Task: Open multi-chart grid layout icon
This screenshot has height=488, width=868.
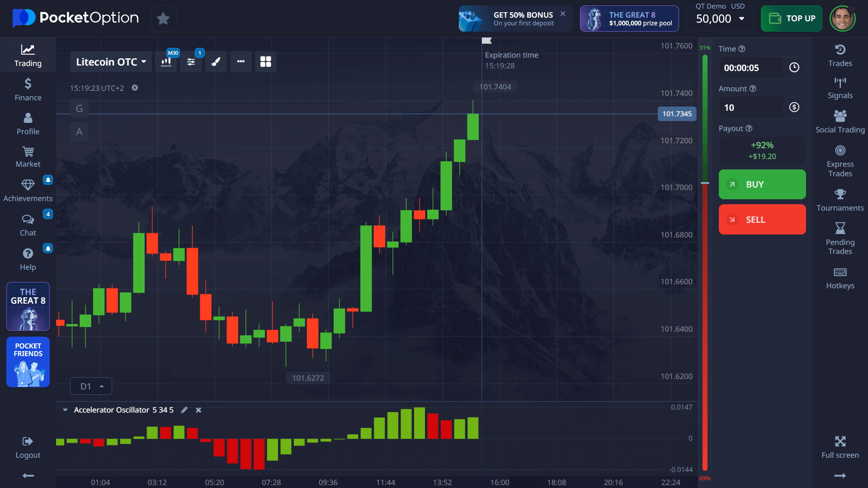Action: pos(266,62)
